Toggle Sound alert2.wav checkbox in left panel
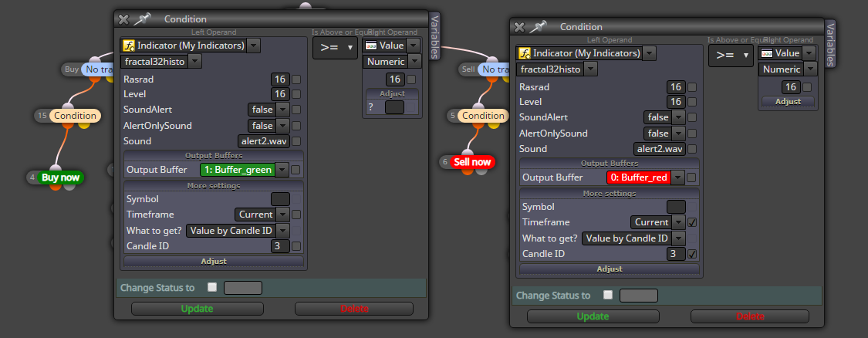The height and width of the screenshot is (338, 868). 296,141
